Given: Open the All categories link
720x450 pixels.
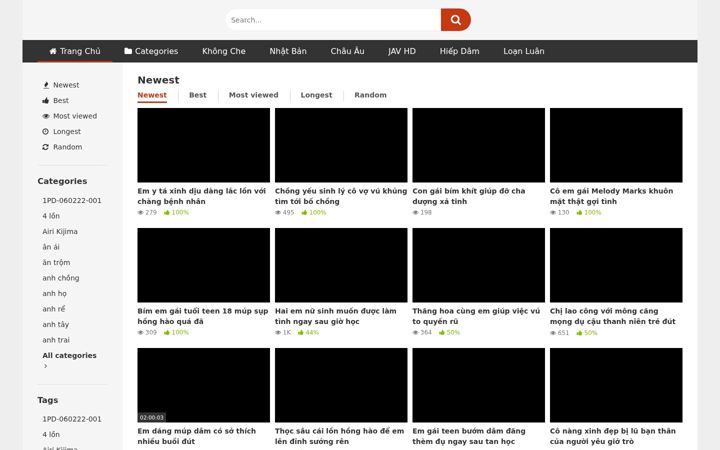Looking at the screenshot, I should pyautogui.click(x=69, y=355).
